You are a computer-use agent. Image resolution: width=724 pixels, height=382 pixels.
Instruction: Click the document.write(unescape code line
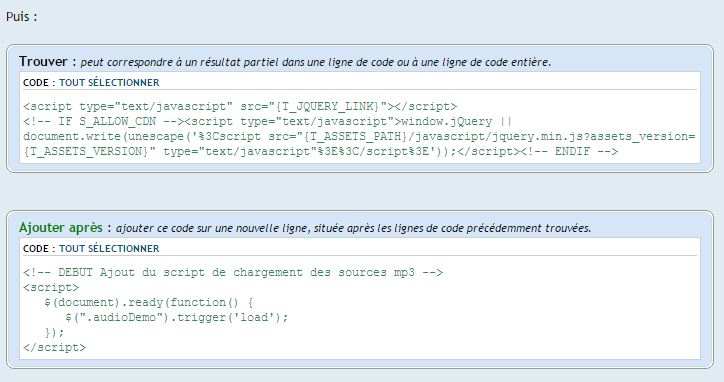359,137
